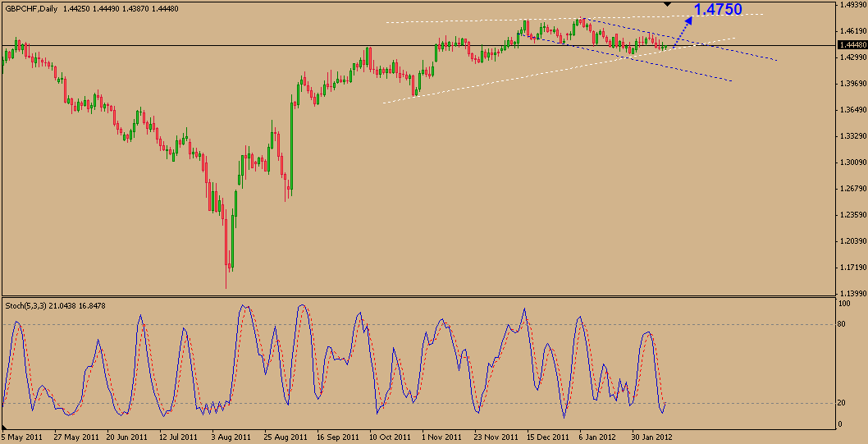
Task: Click the 10 Oct 2011 date label
Action: pyautogui.click(x=389, y=435)
